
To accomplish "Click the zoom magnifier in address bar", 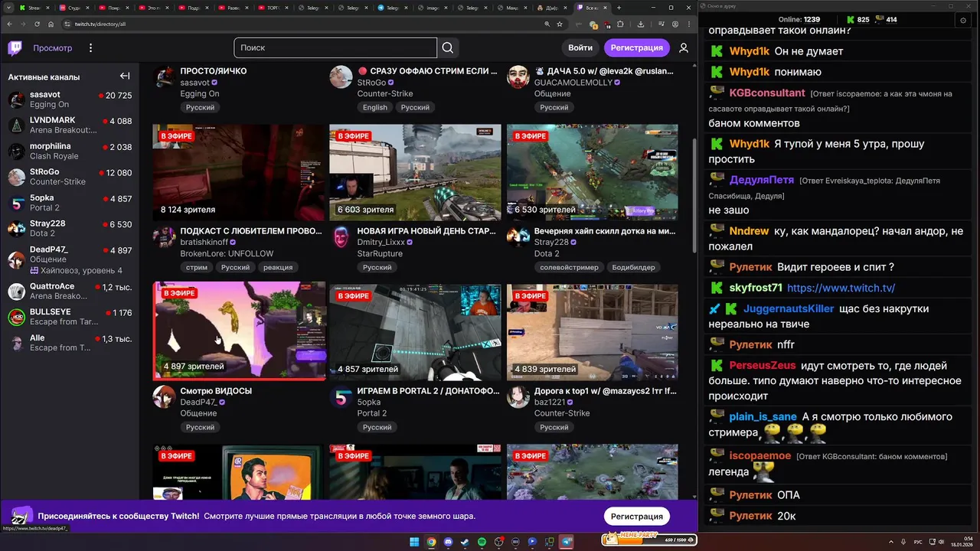I will [547, 24].
